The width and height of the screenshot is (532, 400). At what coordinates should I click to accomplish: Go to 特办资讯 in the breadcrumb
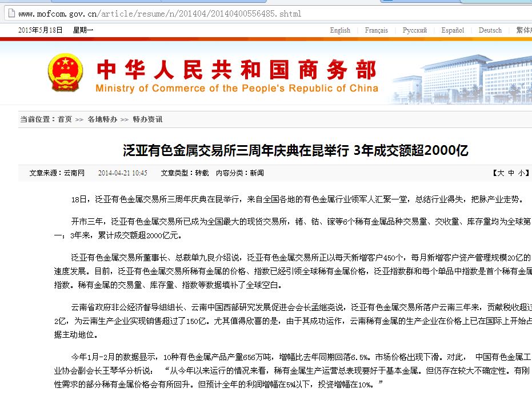tap(147, 119)
